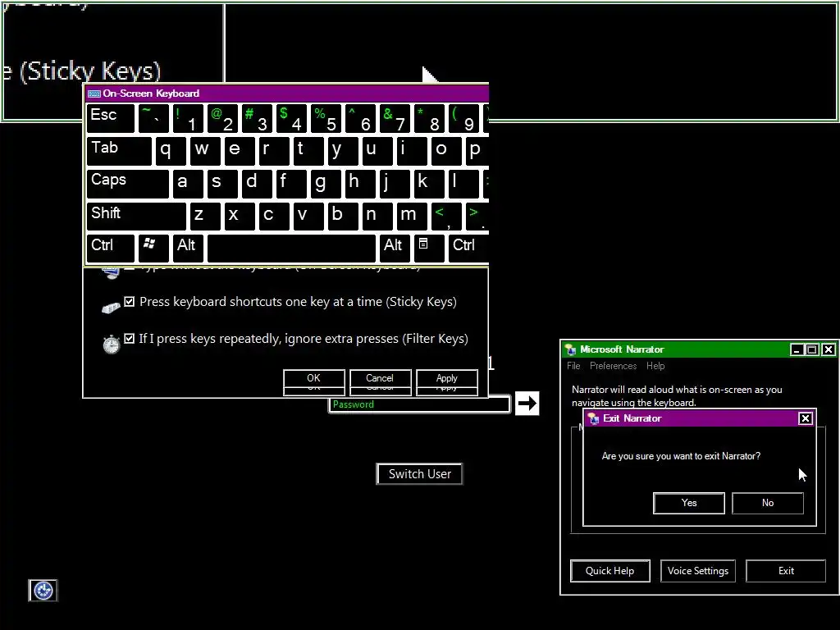840x630 pixels.
Task: Click the 6 key on On-Screen Keyboard
Action: pyautogui.click(x=360, y=118)
